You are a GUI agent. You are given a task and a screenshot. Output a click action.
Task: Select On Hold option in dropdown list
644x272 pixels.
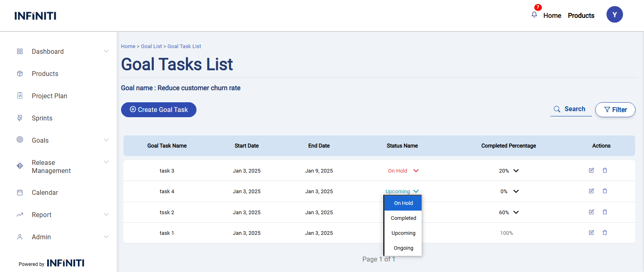(x=403, y=203)
